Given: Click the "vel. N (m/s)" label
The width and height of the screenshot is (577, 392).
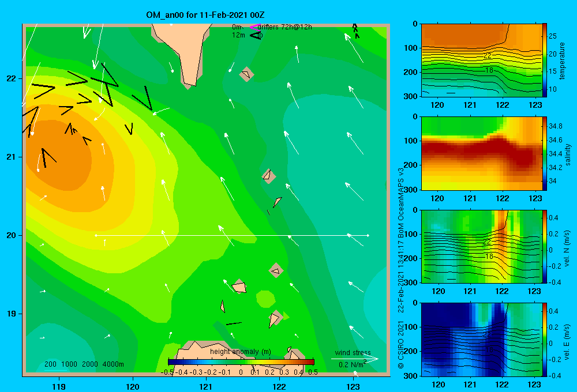Looking at the screenshot, I should (x=567, y=248).
